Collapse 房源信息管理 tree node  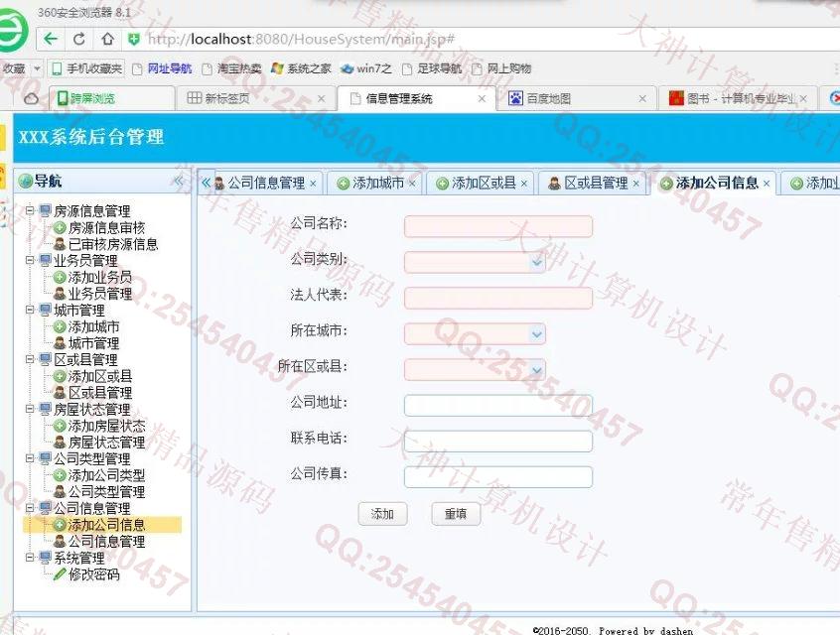point(30,210)
